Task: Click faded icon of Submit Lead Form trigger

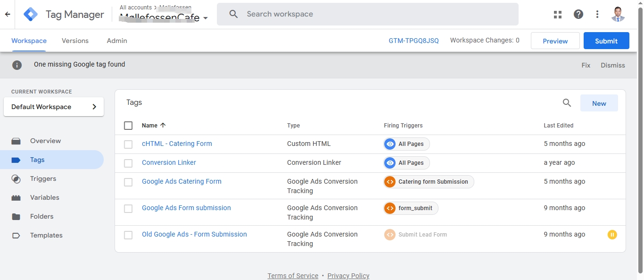Action: 390,235
